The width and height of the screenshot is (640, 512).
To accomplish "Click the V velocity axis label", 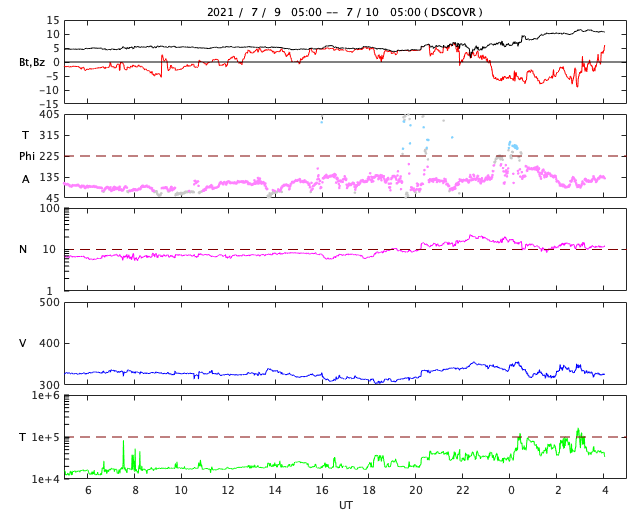I will [23, 343].
